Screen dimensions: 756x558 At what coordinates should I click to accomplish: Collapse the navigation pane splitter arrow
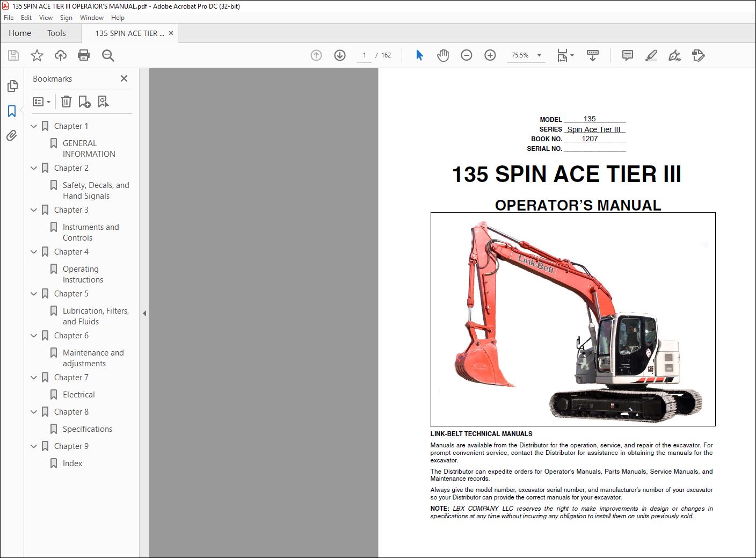pos(144,313)
